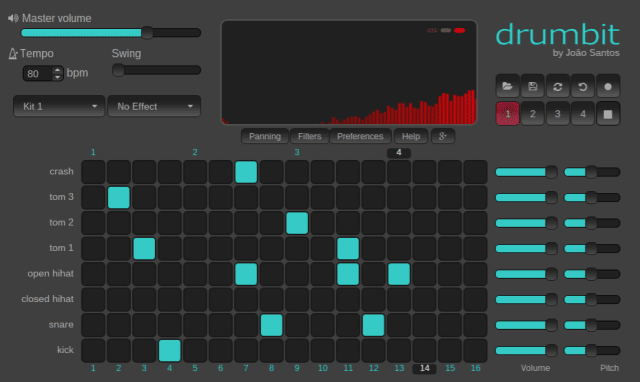Click the tempo metronome icon

click(13, 53)
